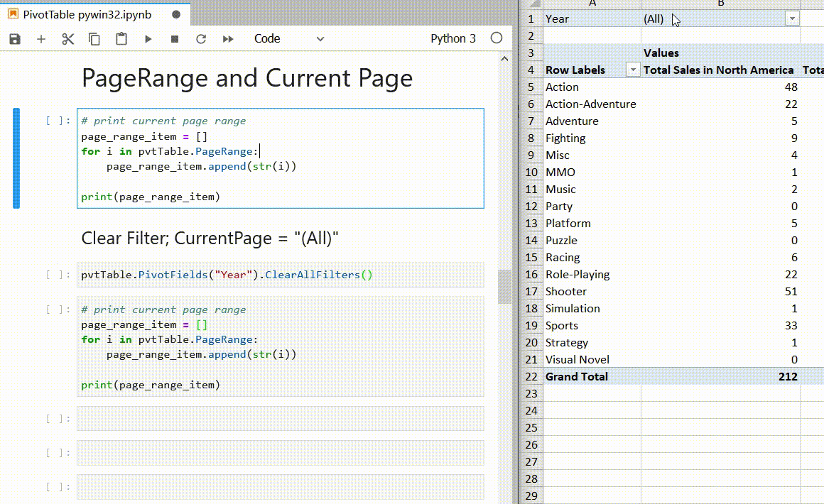Click the Python 3 kernel name
This screenshot has width=824, height=504.
[x=452, y=39]
